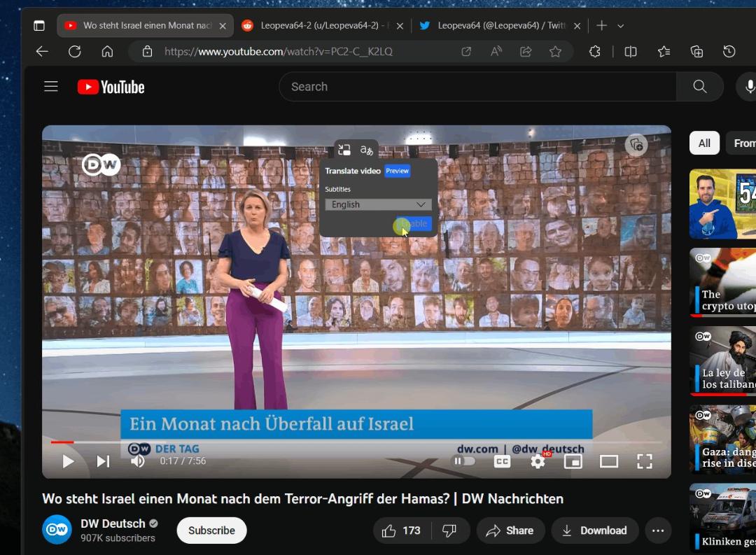
Task: Open browser Collections
Action: tap(696, 52)
